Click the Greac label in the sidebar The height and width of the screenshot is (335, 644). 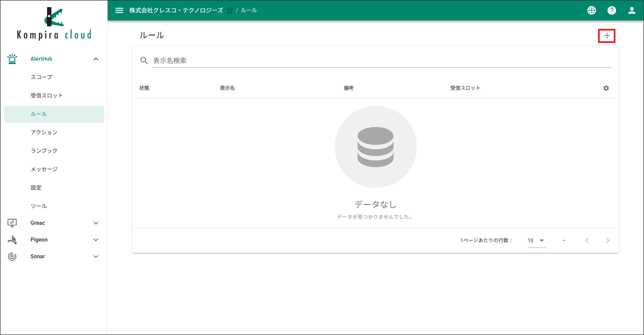coord(38,223)
